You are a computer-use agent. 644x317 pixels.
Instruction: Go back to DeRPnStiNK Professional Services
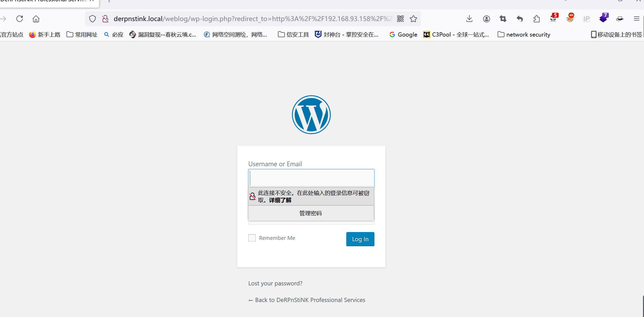(307, 300)
